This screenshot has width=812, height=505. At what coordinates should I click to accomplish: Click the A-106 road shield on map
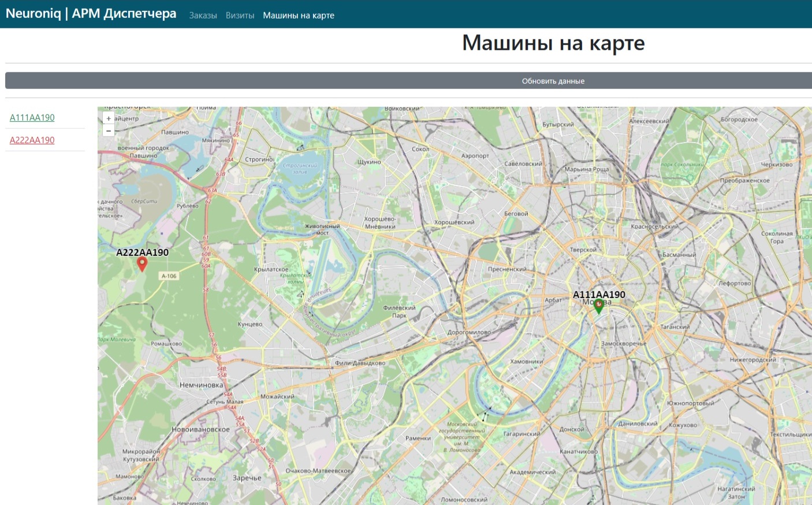[169, 276]
